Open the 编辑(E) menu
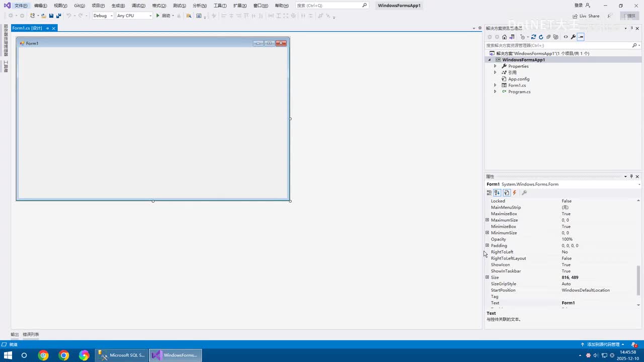Image resolution: width=644 pixels, height=362 pixels. click(x=41, y=6)
